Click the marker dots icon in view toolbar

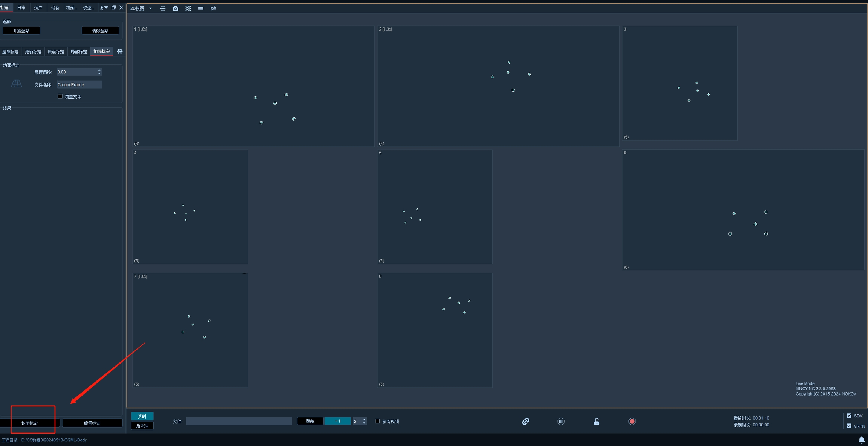coord(163,8)
